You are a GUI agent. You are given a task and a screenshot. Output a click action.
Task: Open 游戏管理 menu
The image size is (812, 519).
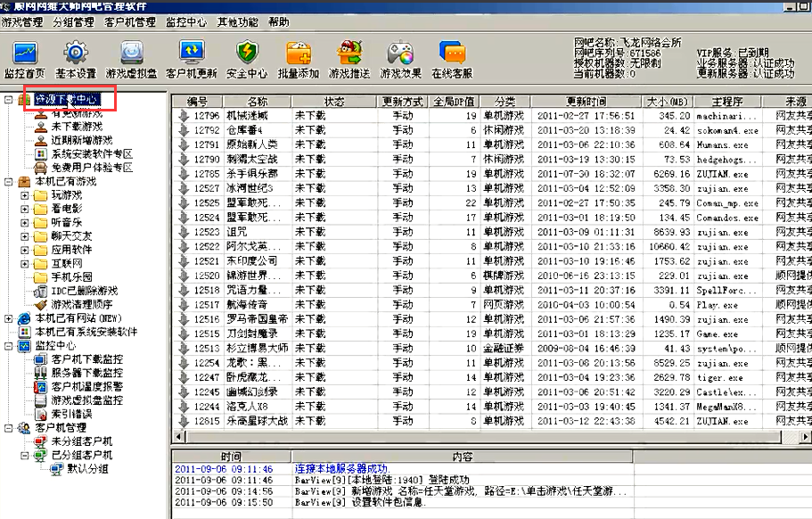click(22, 22)
